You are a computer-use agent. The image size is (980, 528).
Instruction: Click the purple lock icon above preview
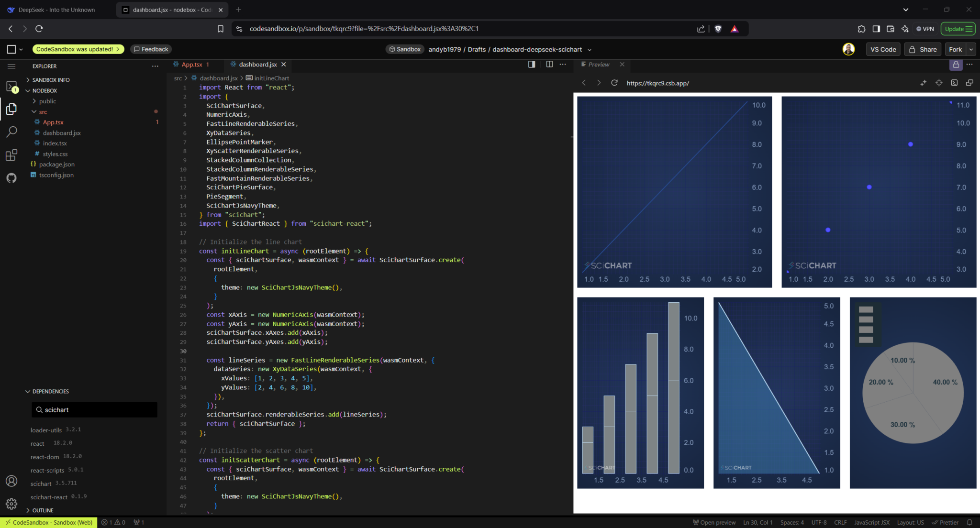point(956,65)
